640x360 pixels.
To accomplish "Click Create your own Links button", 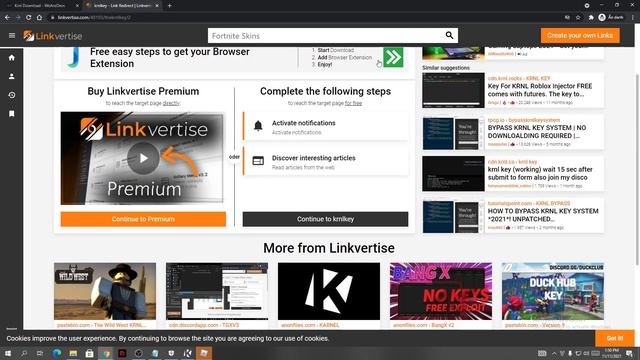I will [x=580, y=36].
